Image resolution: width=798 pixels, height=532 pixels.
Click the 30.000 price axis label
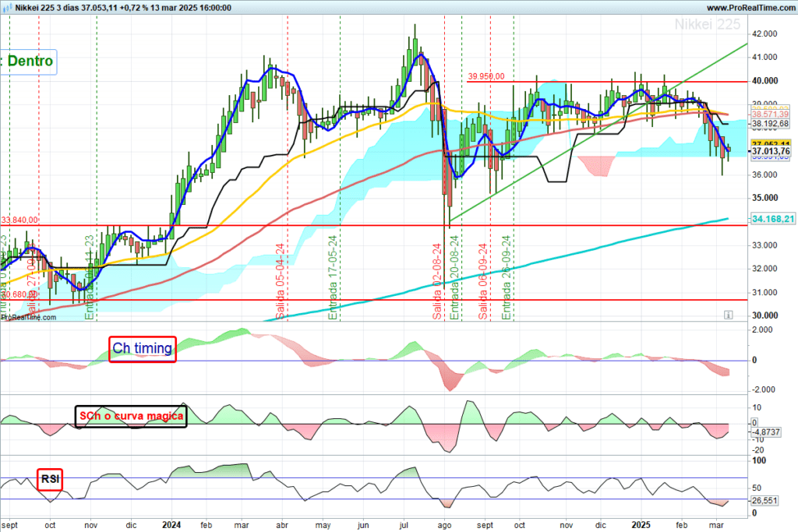(x=764, y=315)
